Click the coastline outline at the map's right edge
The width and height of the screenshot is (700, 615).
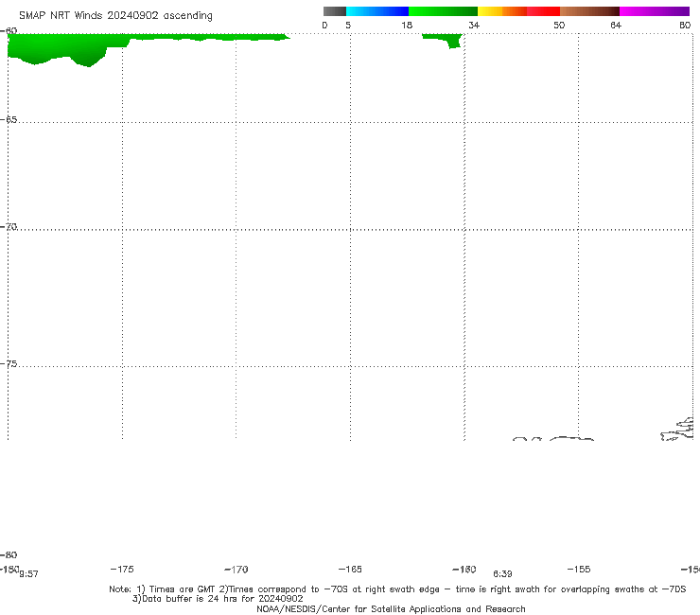click(x=677, y=430)
